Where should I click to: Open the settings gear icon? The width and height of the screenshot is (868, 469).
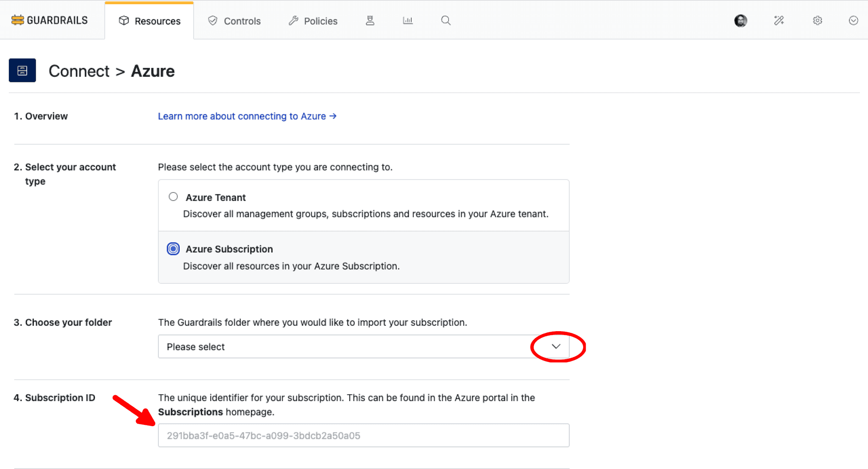tap(817, 20)
